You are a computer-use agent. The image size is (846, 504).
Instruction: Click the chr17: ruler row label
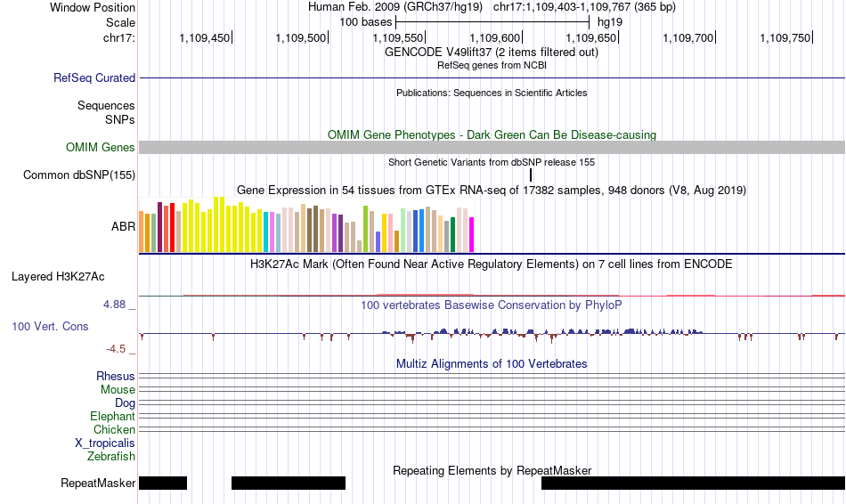click(x=119, y=37)
